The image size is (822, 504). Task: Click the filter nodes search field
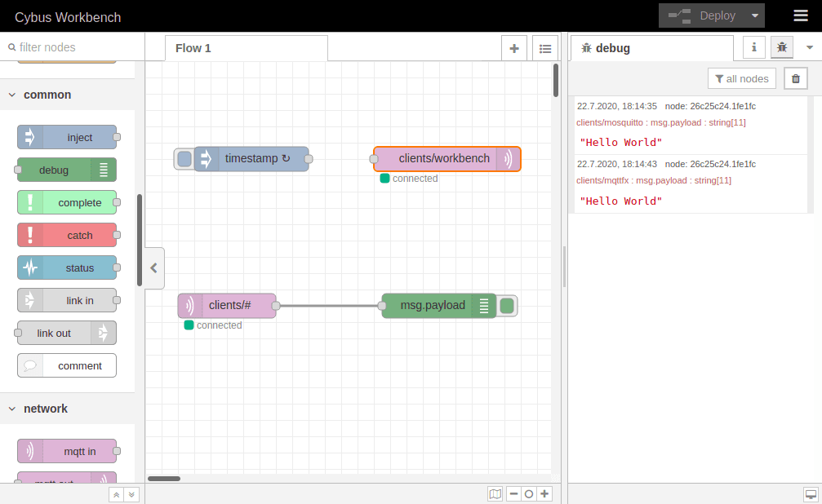coord(73,47)
